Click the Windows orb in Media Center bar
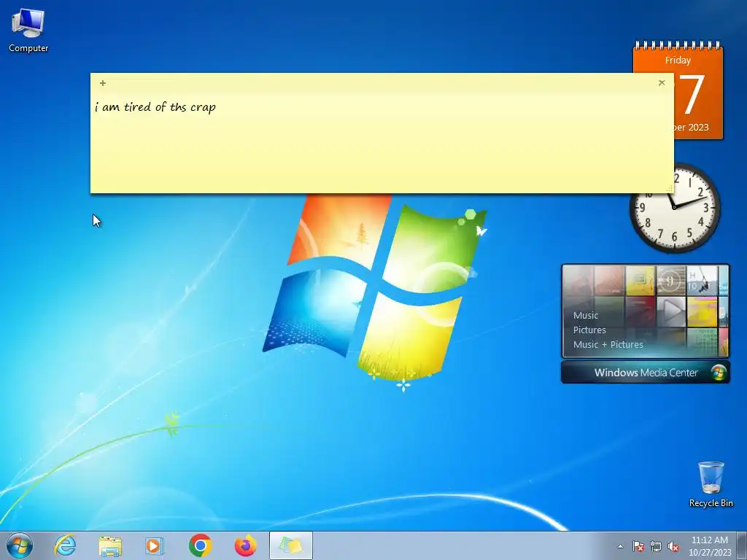Viewport: 747px width, 560px height. coord(719,373)
